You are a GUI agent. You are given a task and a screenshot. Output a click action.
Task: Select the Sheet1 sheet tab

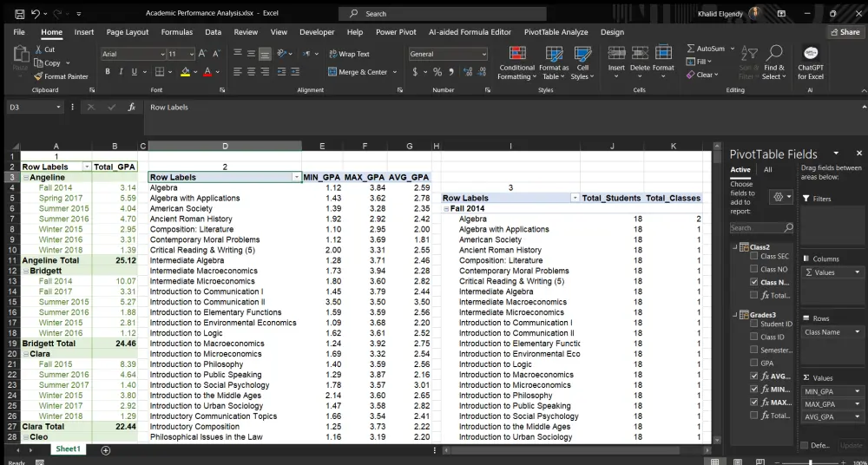point(68,449)
